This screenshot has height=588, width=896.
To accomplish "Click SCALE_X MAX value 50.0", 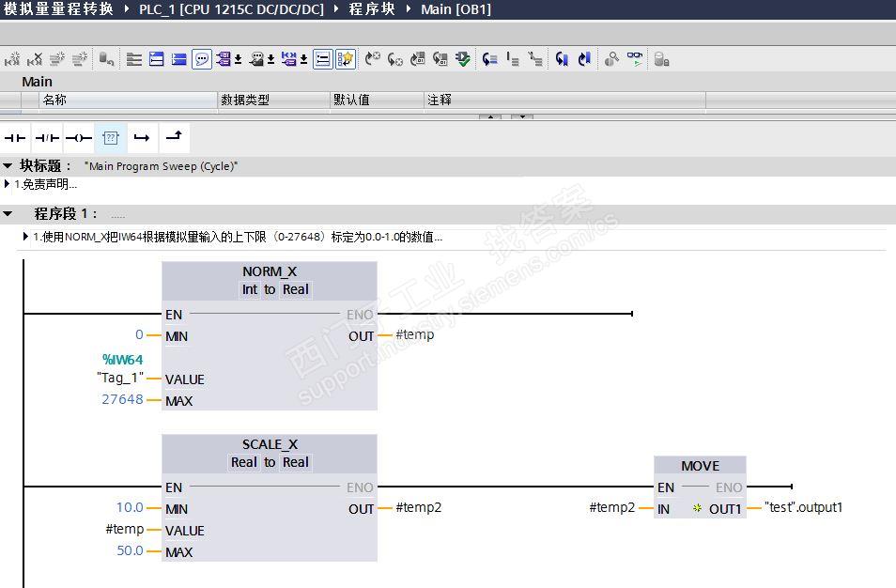I will click(130, 550).
